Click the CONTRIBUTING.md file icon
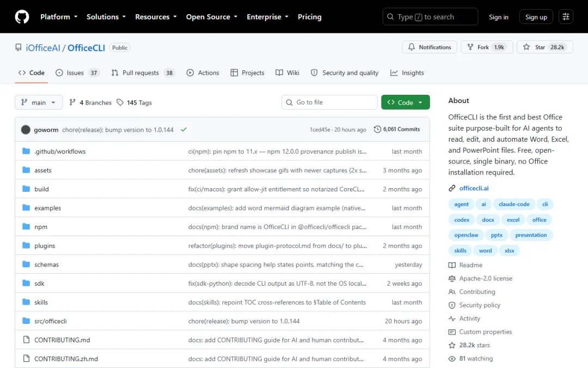 26,340
